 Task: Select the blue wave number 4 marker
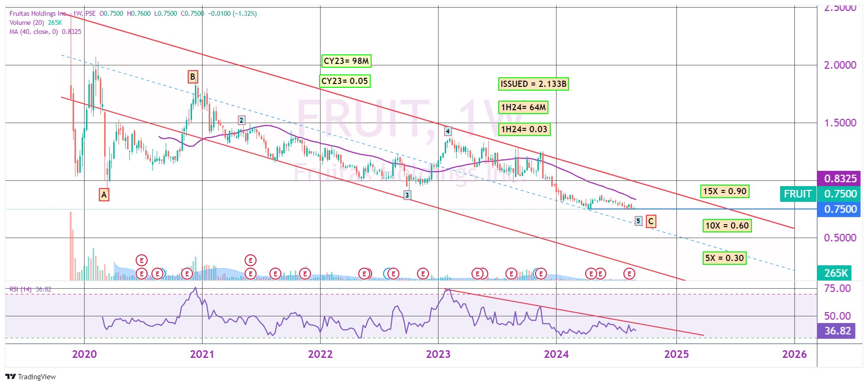[448, 131]
